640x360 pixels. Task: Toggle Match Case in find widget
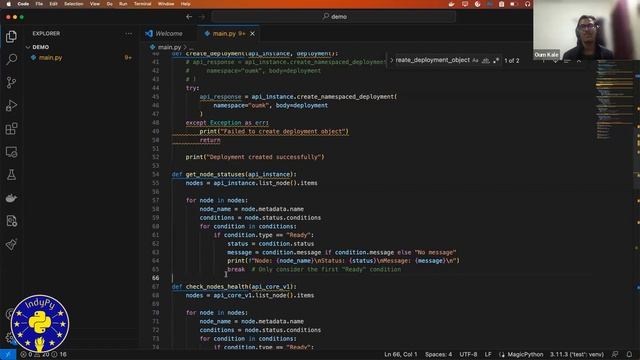pyautogui.click(x=475, y=60)
